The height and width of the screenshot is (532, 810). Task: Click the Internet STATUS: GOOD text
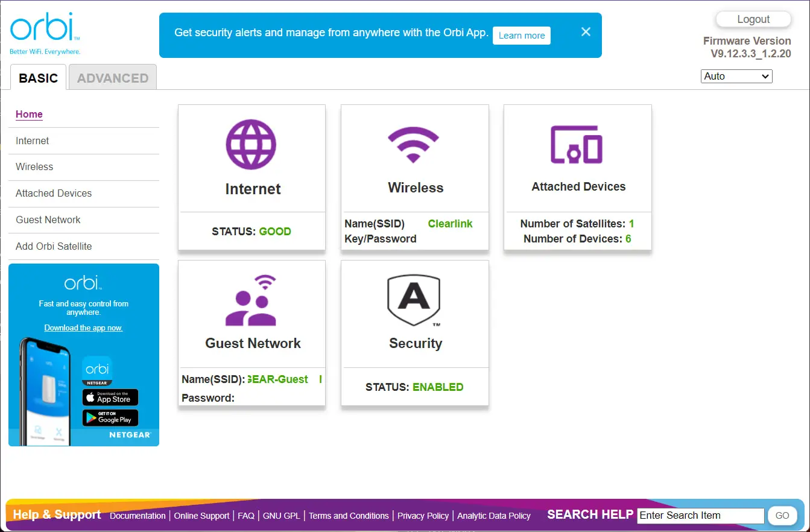[x=252, y=232]
